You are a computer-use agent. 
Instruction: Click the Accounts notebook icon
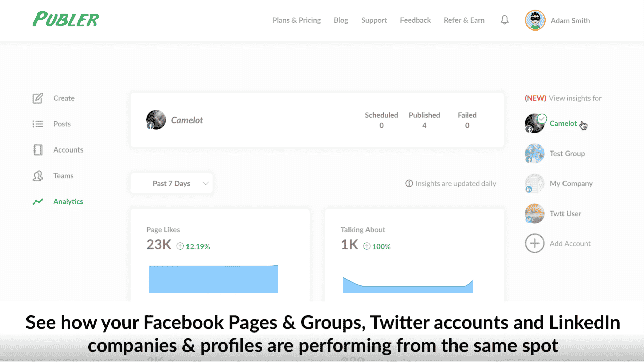pos(38,150)
